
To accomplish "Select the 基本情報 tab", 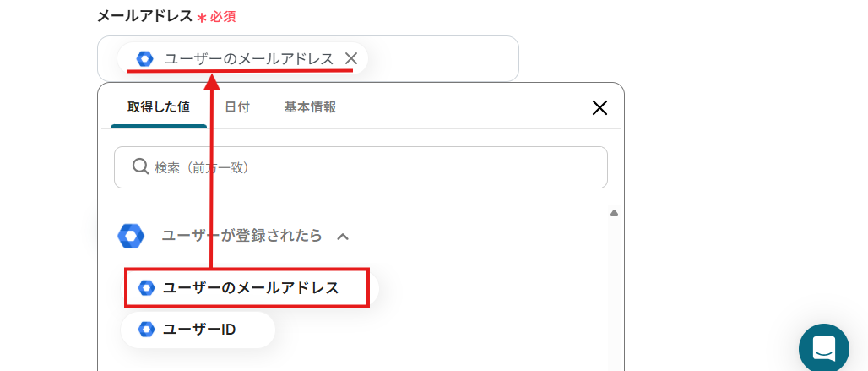I will click(x=310, y=107).
